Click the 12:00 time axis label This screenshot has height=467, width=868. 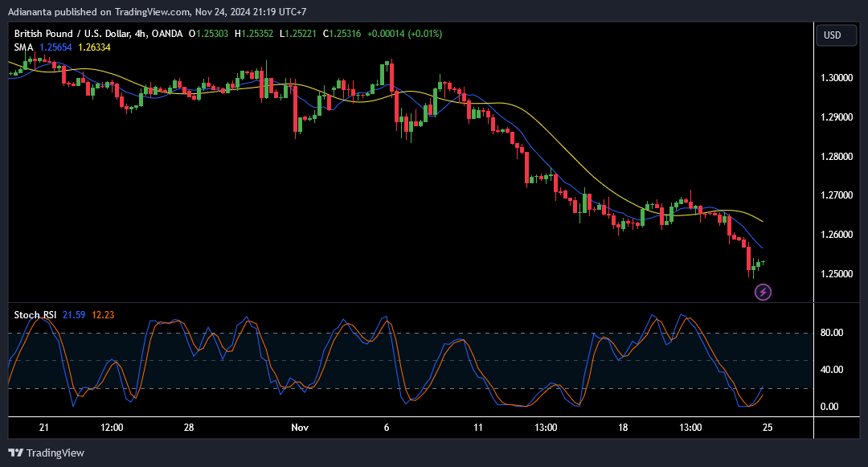[x=112, y=427]
